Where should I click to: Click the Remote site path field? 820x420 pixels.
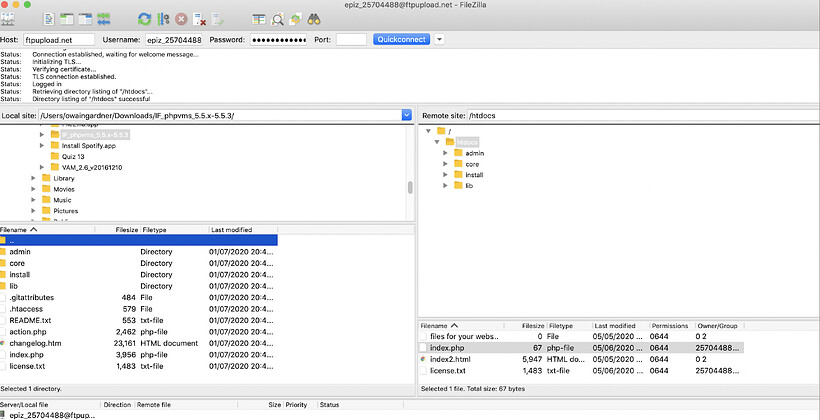[642, 116]
